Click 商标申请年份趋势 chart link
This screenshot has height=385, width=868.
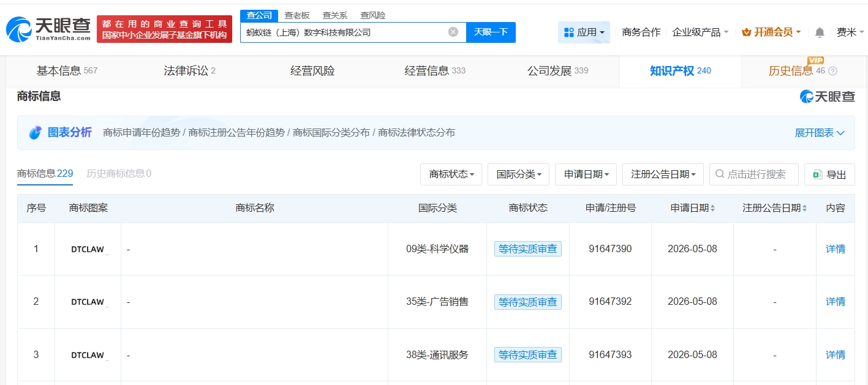tap(142, 133)
